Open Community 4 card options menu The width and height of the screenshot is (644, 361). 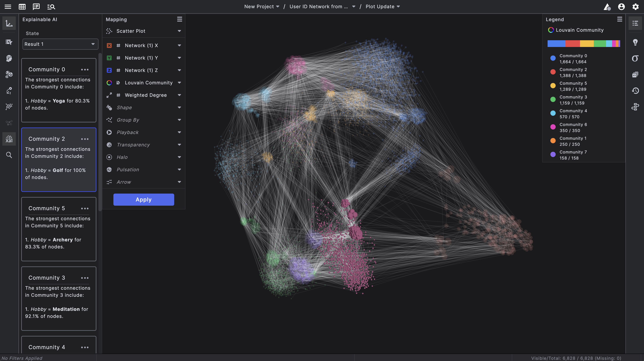click(x=85, y=347)
